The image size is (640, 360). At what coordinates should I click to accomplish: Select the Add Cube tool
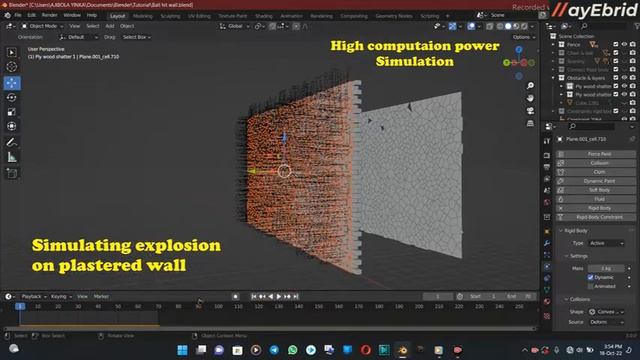pyautogui.click(x=11, y=173)
